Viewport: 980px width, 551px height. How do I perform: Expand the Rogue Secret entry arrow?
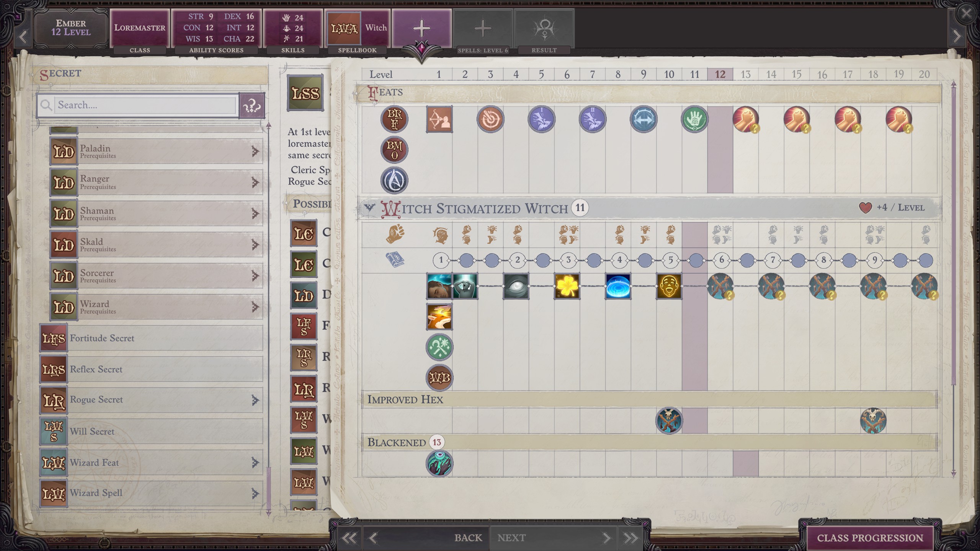pyautogui.click(x=255, y=400)
